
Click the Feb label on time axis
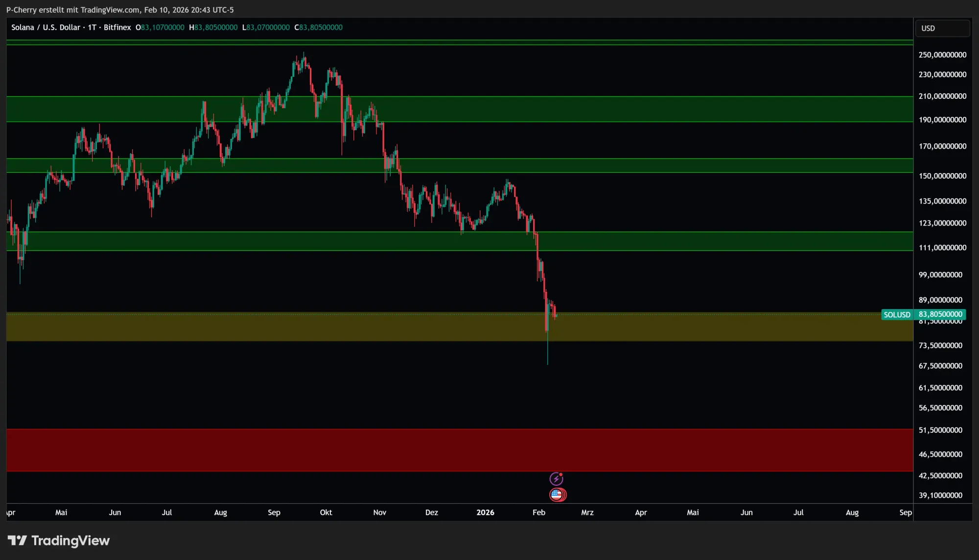pyautogui.click(x=538, y=513)
